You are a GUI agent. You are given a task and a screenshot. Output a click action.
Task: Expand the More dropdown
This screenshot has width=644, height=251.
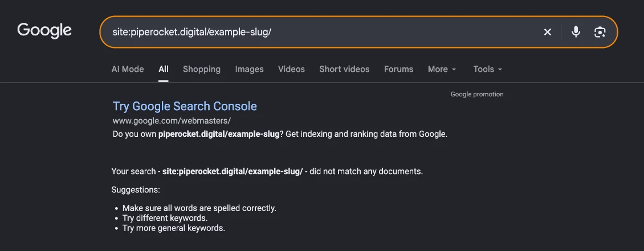[x=442, y=69]
